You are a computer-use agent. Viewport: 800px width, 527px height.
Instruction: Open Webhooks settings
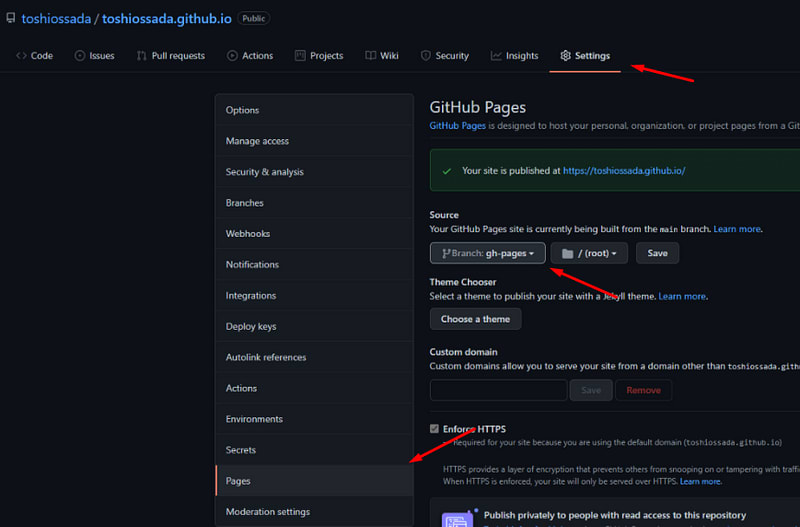coord(314,234)
